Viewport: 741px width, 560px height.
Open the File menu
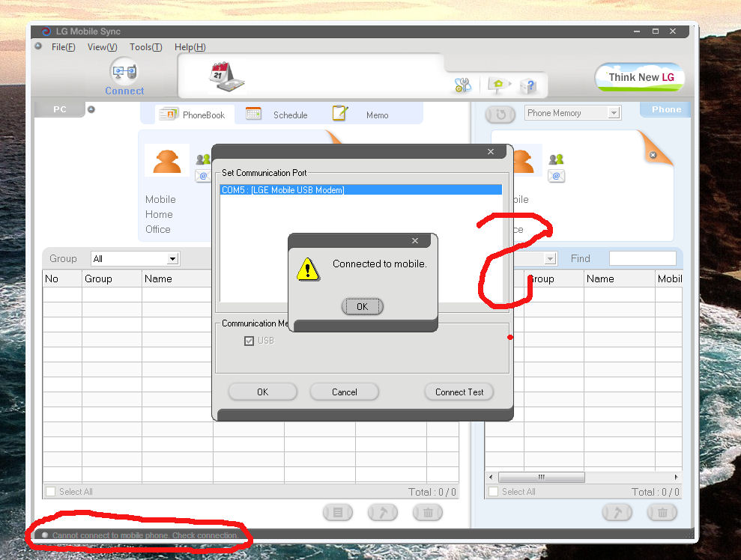(x=64, y=46)
